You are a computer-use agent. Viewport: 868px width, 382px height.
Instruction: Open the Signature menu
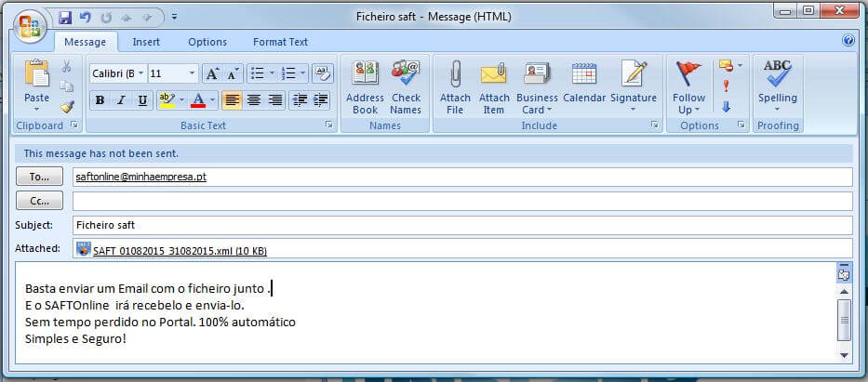[x=634, y=86]
